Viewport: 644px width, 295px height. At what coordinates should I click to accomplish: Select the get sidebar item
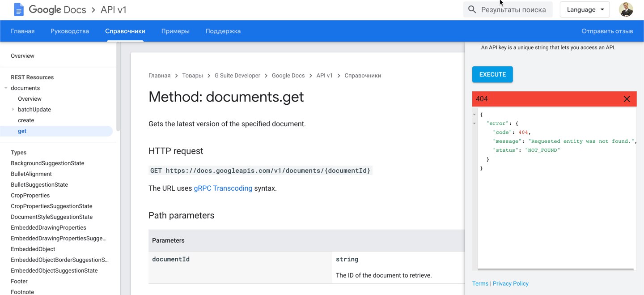pyautogui.click(x=56, y=131)
